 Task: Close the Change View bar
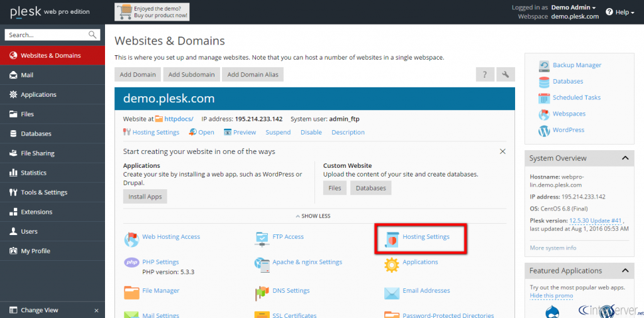click(96, 310)
